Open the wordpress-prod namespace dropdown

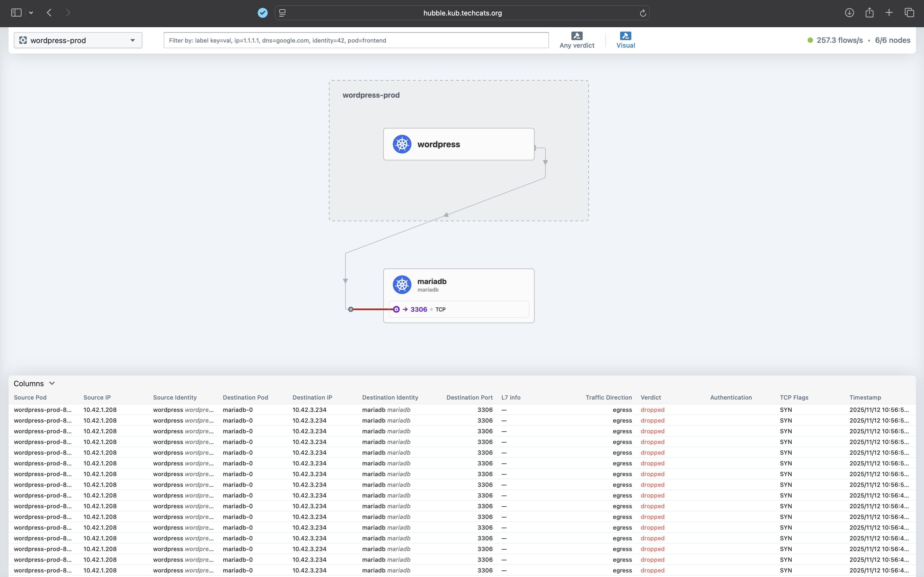click(78, 40)
